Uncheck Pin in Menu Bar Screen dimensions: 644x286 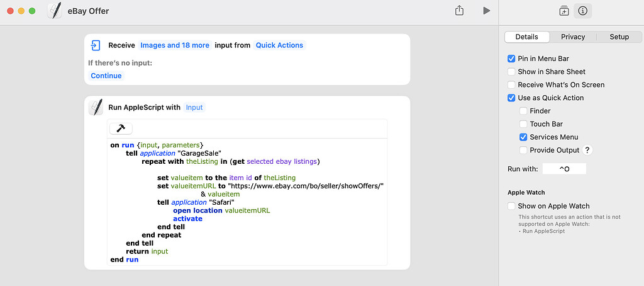pos(511,59)
